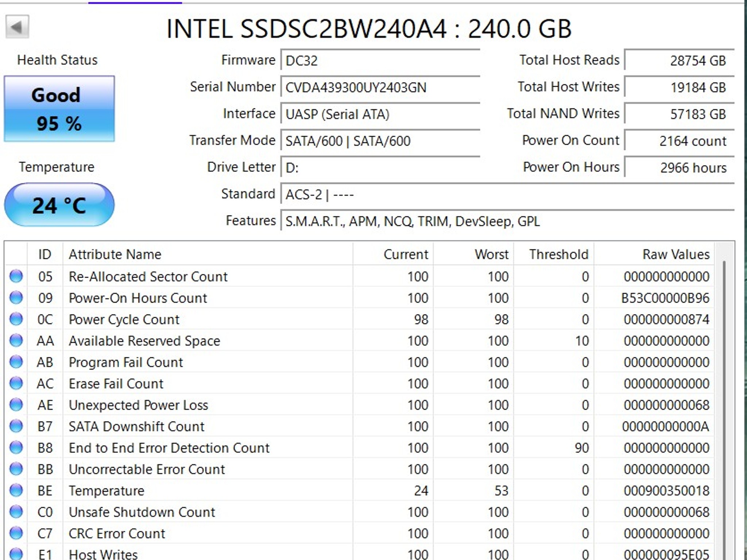Select the Power Cycle Count attribute name
747x560 pixels.
click(124, 319)
